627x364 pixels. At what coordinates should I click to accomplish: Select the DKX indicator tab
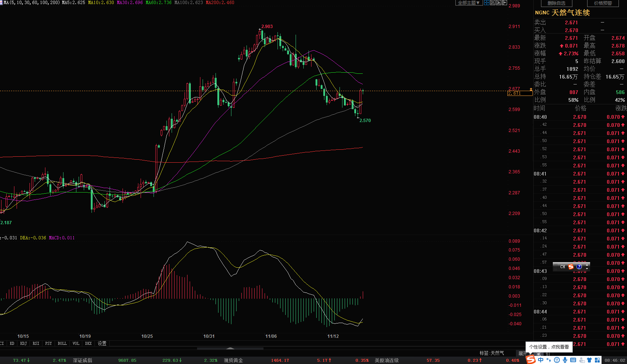pyautogui.click(x=88, y=343)
